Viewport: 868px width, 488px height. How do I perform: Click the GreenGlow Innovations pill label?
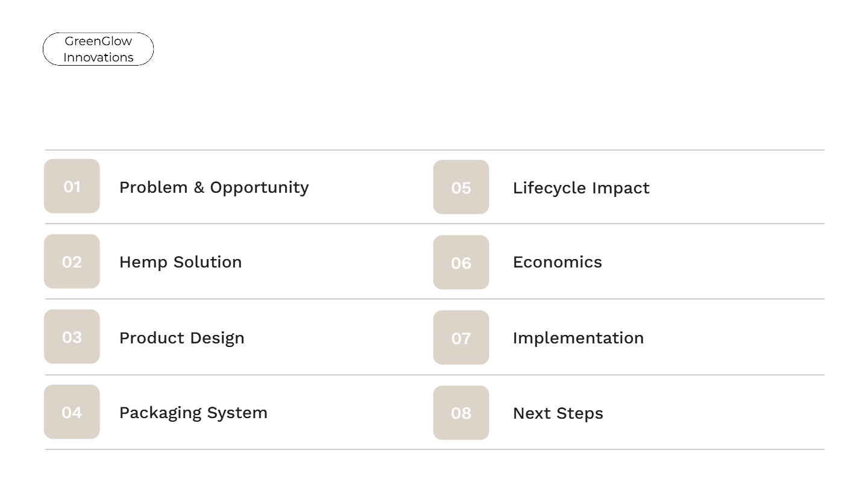coord(98,49)
